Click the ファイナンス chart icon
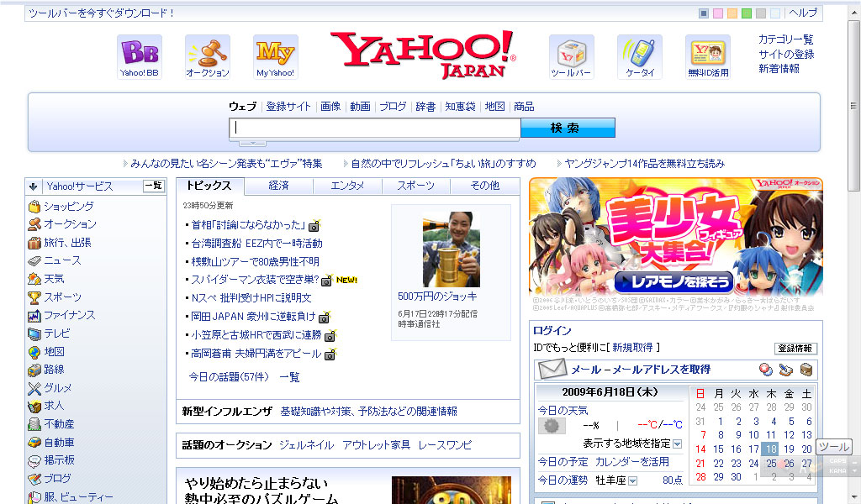Screen dimensions: 861x504 [34, 315]
